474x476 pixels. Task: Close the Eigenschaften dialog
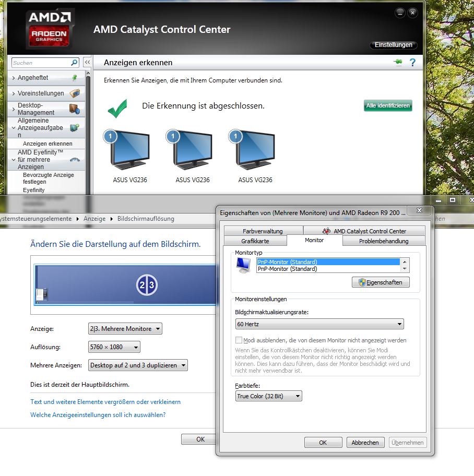(419, 210)
